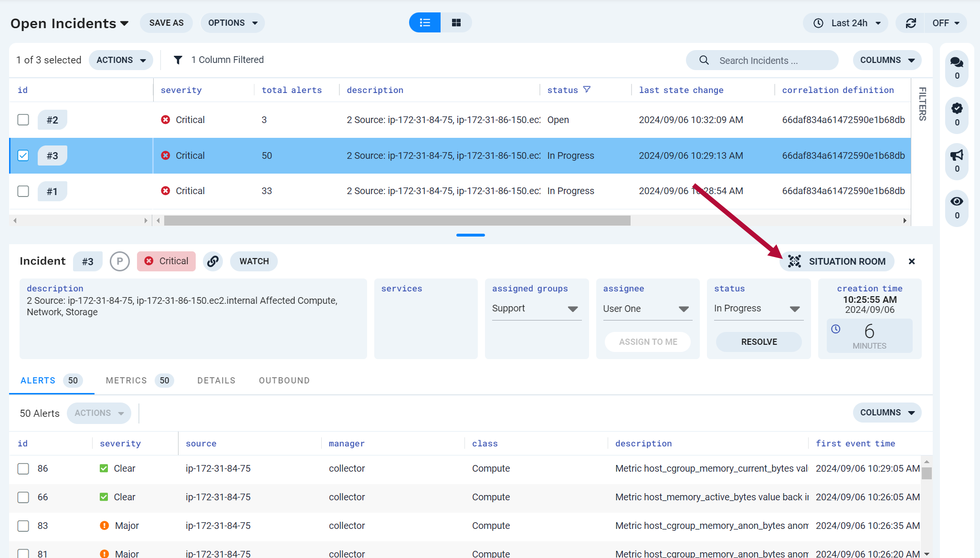
Task: Click the refresh icon
Action: point(911,23)
